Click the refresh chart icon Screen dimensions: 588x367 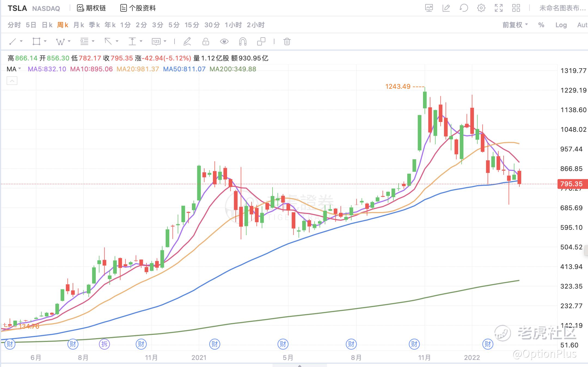coord(464,8)
